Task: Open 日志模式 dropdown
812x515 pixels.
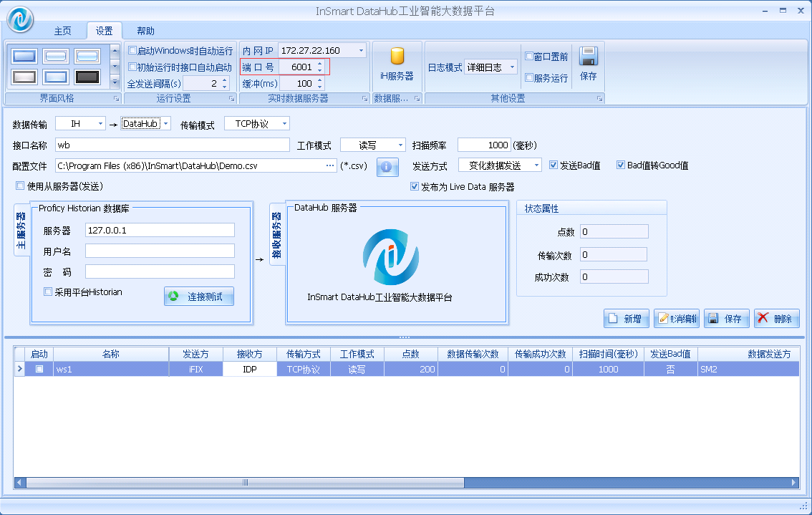Action: pyautogui.click(x=512, y=67)
